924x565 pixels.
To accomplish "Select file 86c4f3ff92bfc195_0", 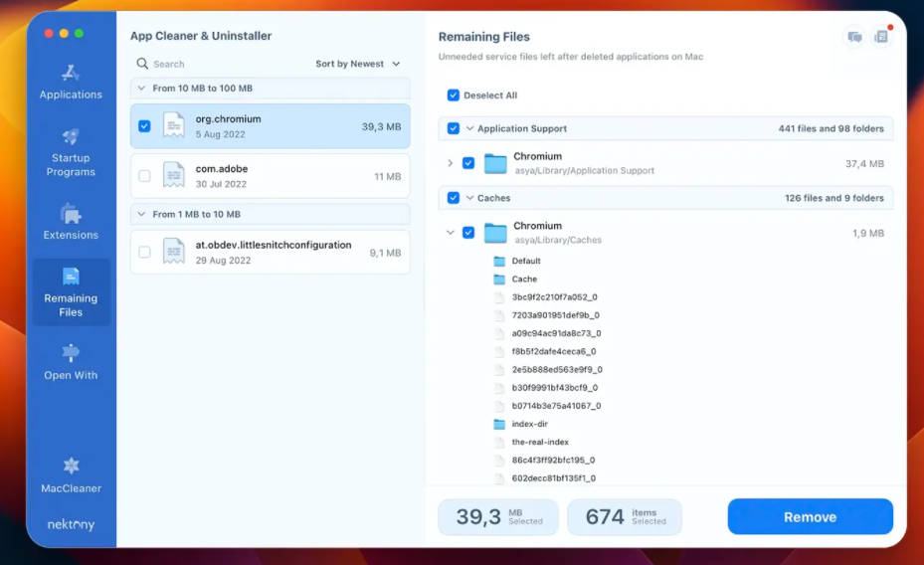I will coord(553,461).
